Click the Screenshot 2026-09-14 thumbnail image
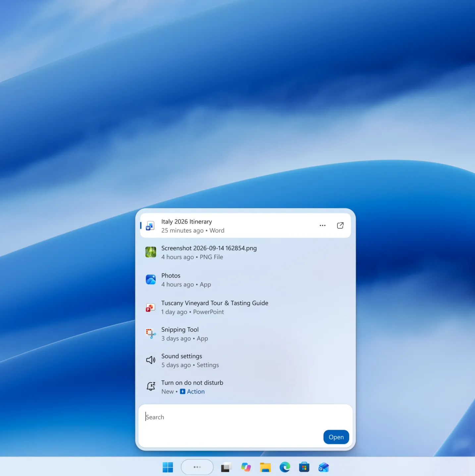The image size is (475, 476). 151,252
